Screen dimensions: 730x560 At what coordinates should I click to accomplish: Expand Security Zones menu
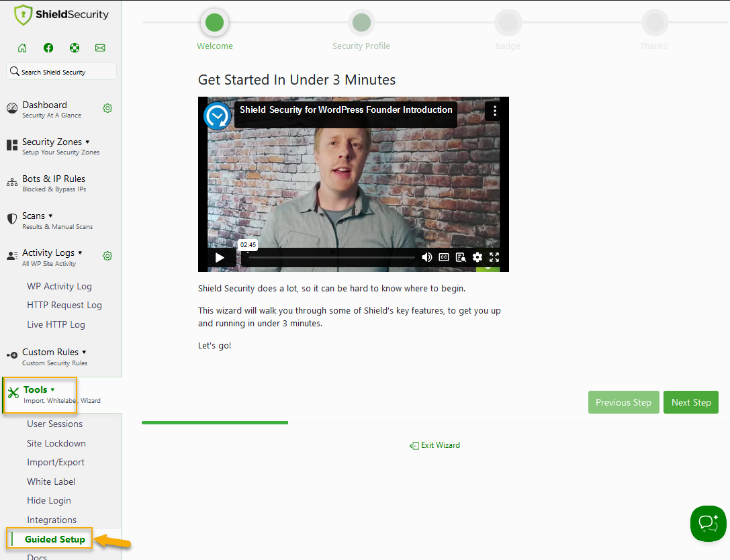87,142
